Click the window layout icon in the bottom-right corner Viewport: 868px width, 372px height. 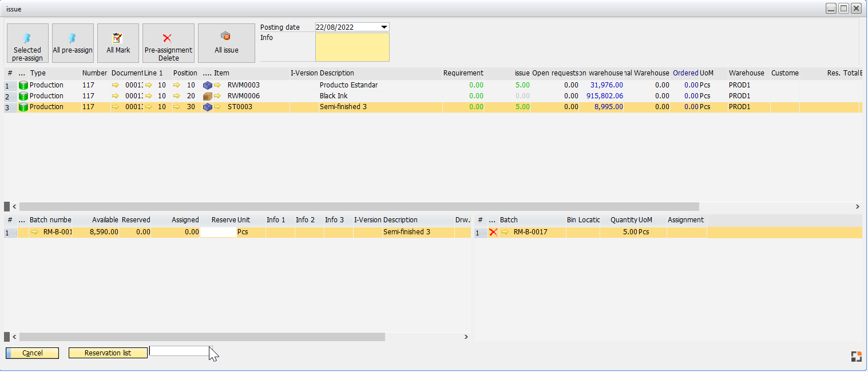[856, 357]
